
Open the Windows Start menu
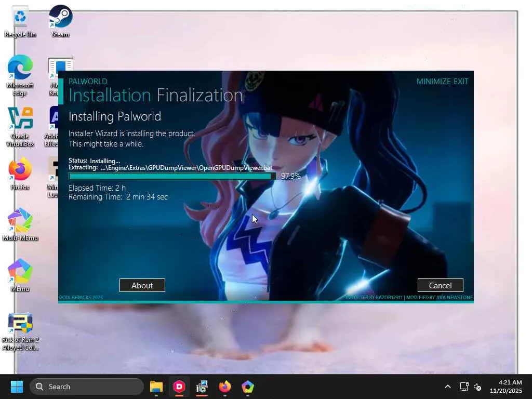(x=17, y=387)
